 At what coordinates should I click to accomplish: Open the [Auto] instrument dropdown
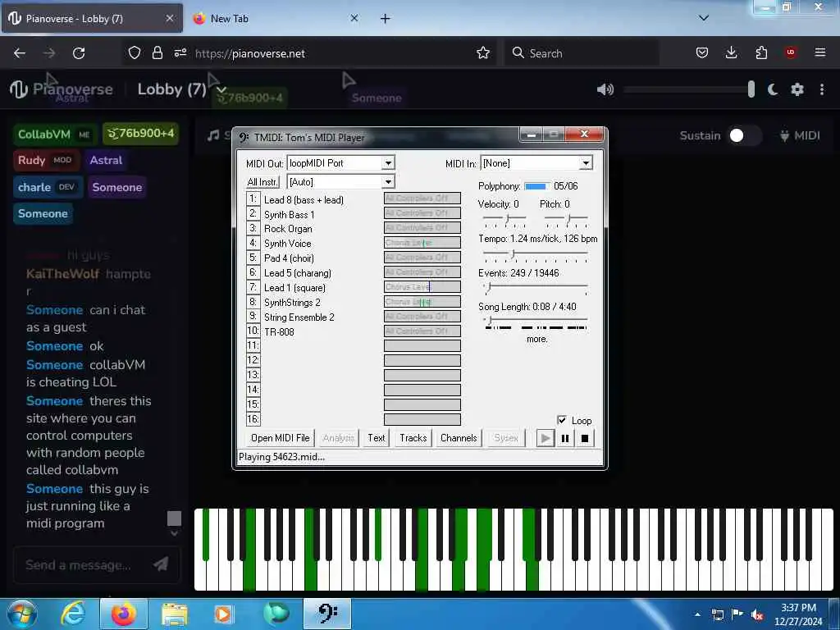388,182
